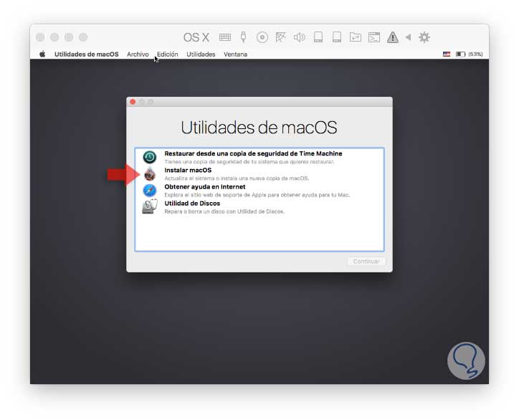Open VM settings gear icon

424,37
